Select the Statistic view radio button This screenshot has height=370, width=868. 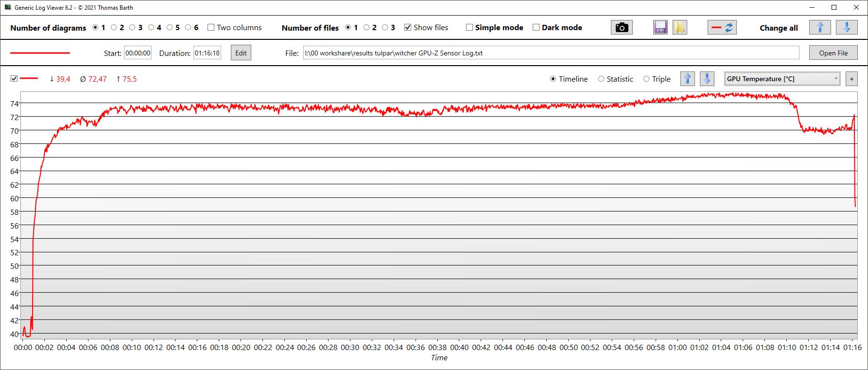pos(601,79)
